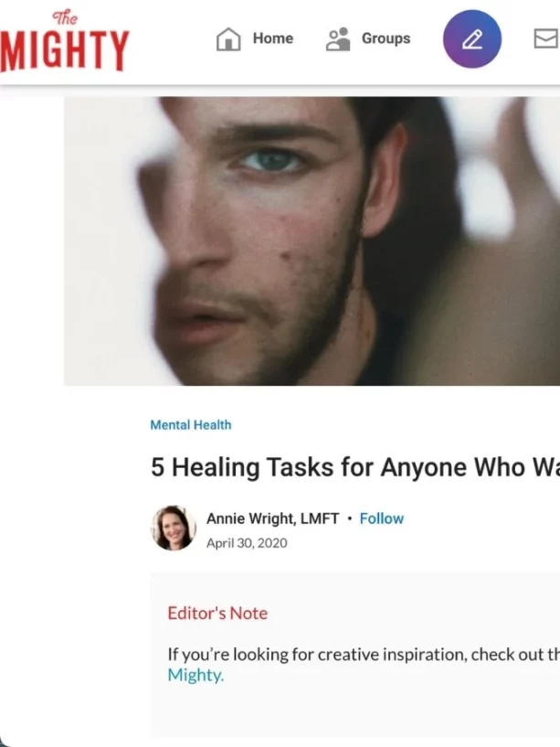Viewport: 560px width, 747px height.
Task: Follow author Annie Wright
Action: [x=382, y=518]
